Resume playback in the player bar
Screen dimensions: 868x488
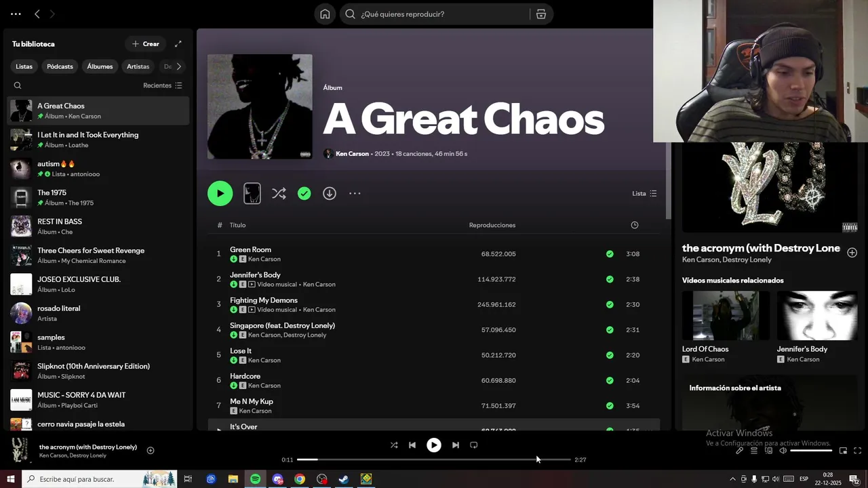434,445
